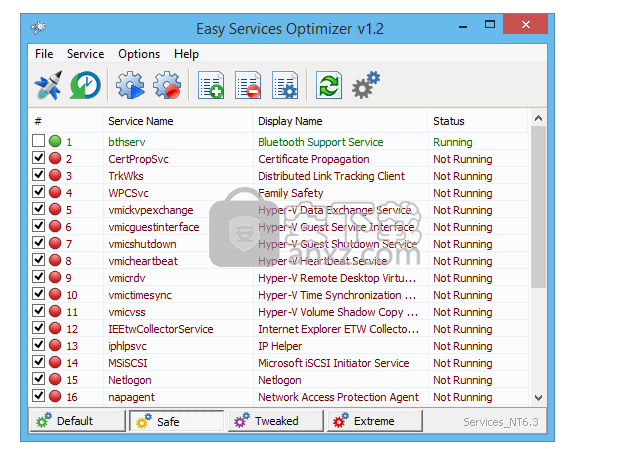
Task: Click the scrollbar down arrow
Action: tap(540, 397)
